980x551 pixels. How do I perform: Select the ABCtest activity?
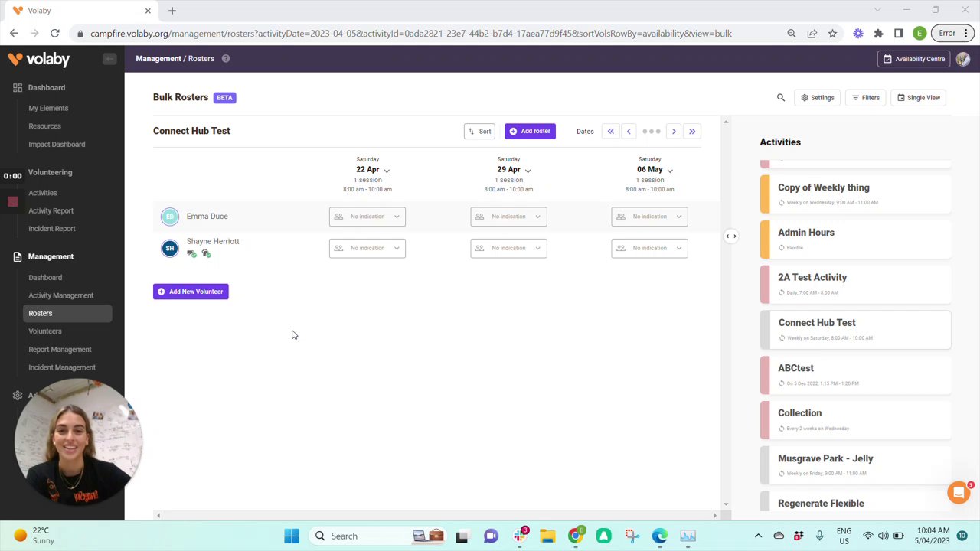855,374
